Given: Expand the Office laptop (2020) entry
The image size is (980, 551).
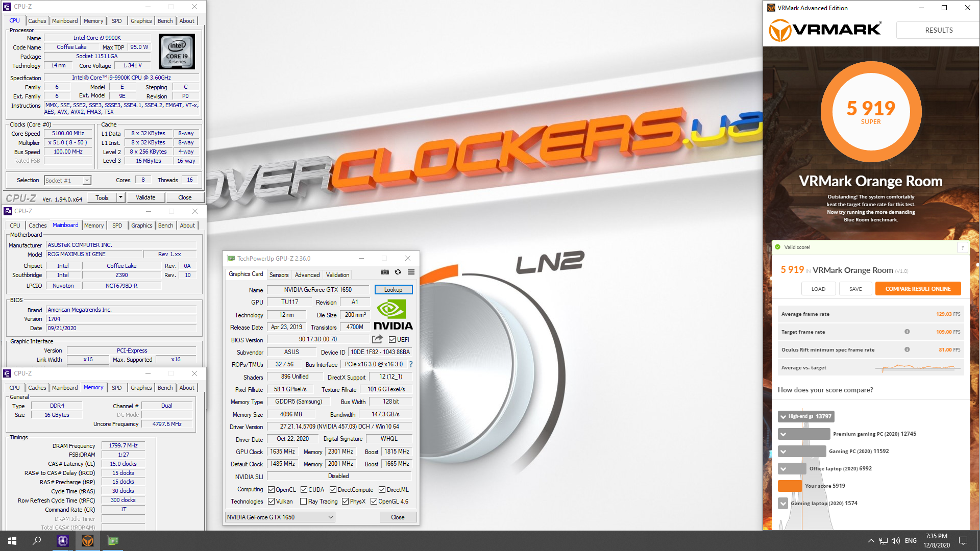Looking at the screenshot, I should click(x=783, y=469).
